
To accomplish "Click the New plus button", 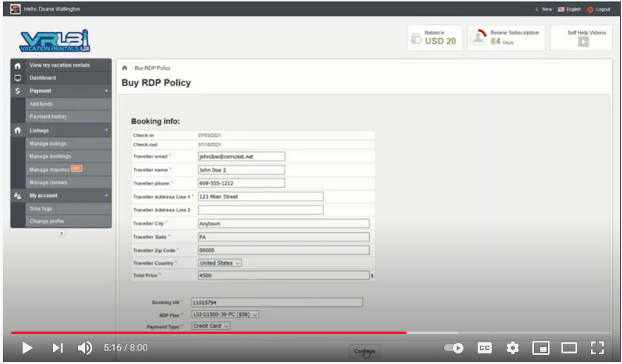I will pos(543,9).
